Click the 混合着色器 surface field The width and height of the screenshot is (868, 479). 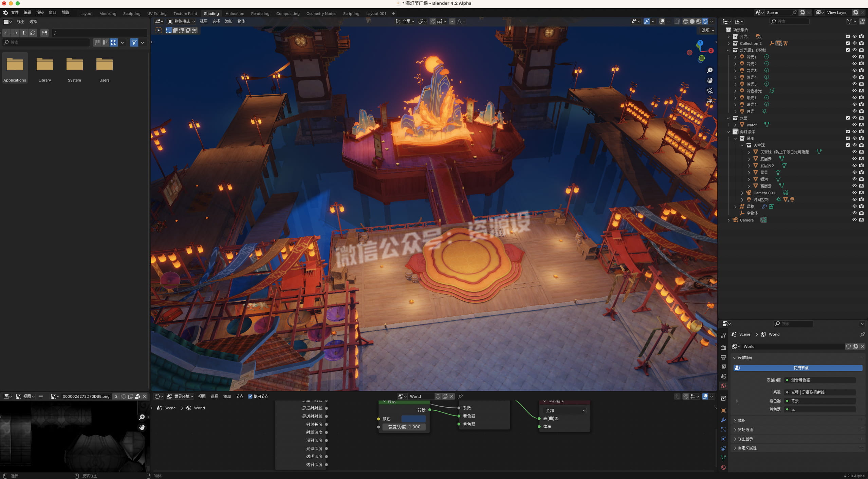pyautogui.click(x=820, y=380)
